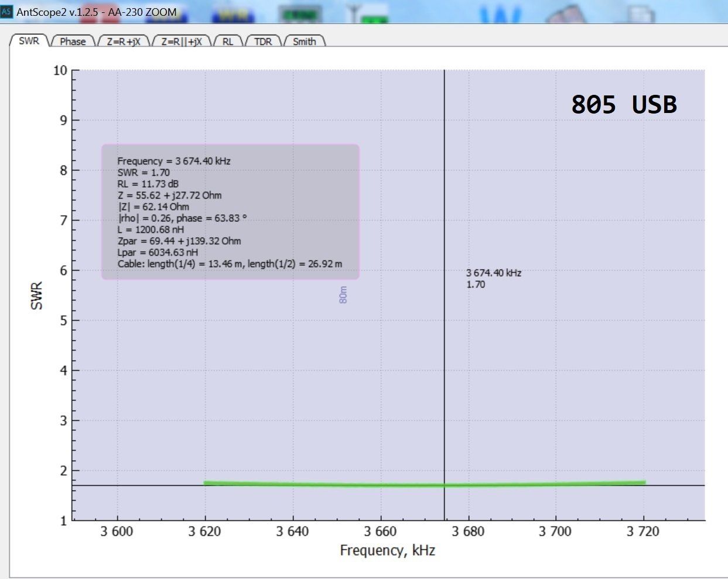Click the 805 USB annotation text

pos(624,105)
